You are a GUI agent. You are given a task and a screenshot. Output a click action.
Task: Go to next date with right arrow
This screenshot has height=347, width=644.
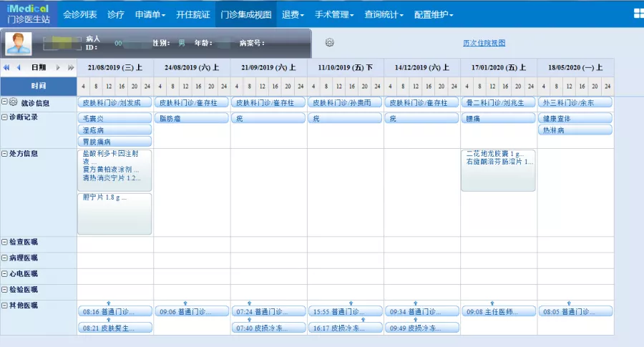click(x=59, y=67)
